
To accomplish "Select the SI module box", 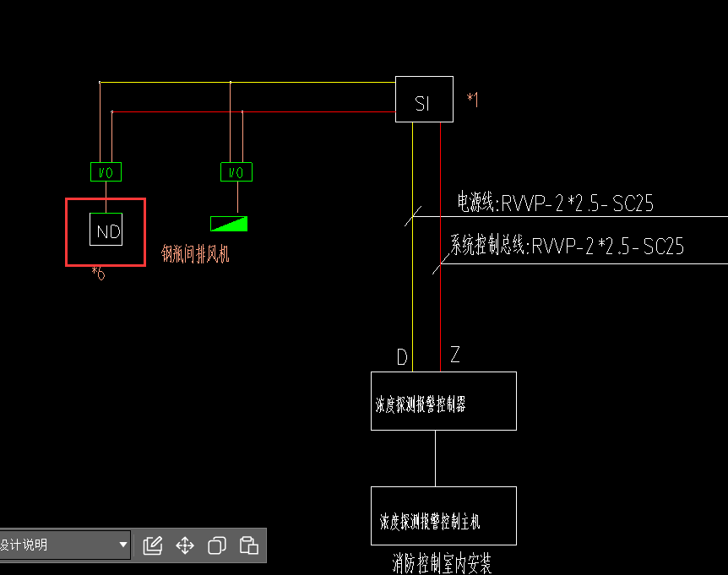I will coord(424,100).
